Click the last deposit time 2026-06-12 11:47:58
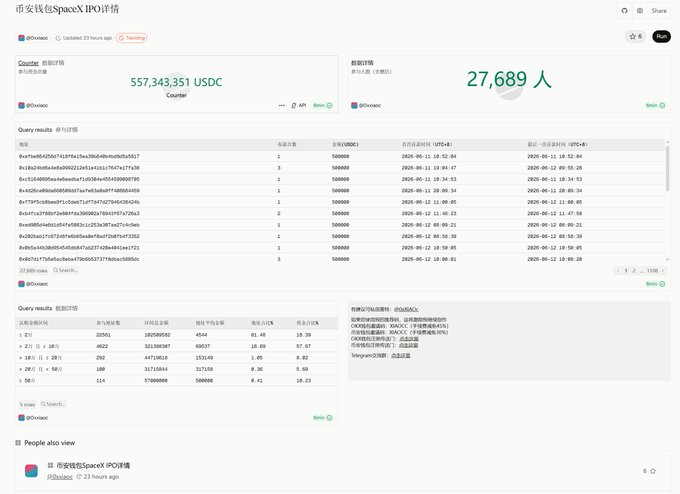Viewport: 680px width, 494px height. click(555, 214)
